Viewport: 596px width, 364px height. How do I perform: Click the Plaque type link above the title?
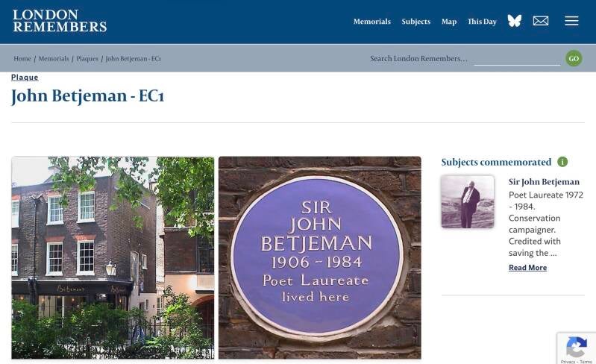click(x=25, y=77)
